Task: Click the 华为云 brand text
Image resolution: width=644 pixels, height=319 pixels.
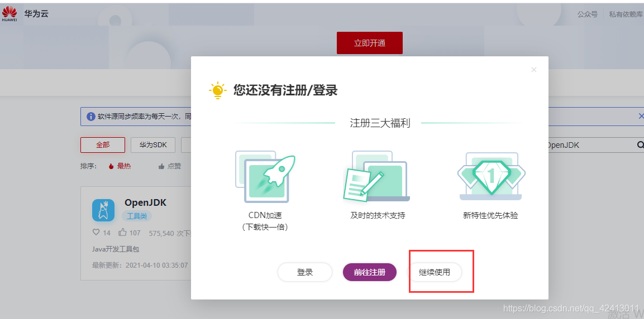Action: point(36,13)
